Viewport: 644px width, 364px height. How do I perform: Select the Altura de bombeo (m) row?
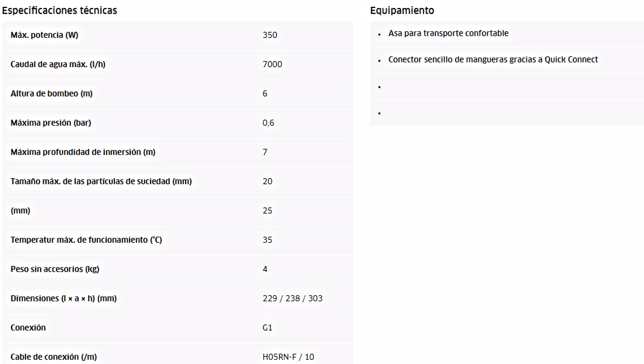coord(177,94)
